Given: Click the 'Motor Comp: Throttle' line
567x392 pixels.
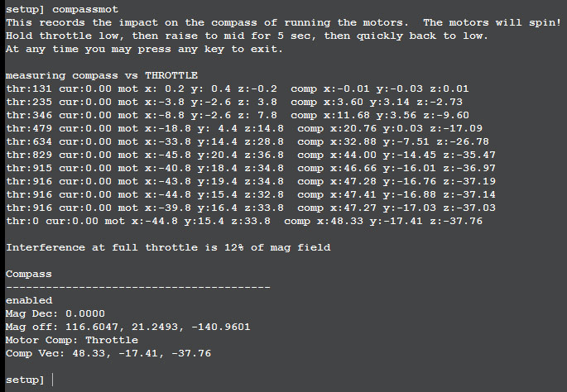Looking at the screenshot, I should 72,340.
